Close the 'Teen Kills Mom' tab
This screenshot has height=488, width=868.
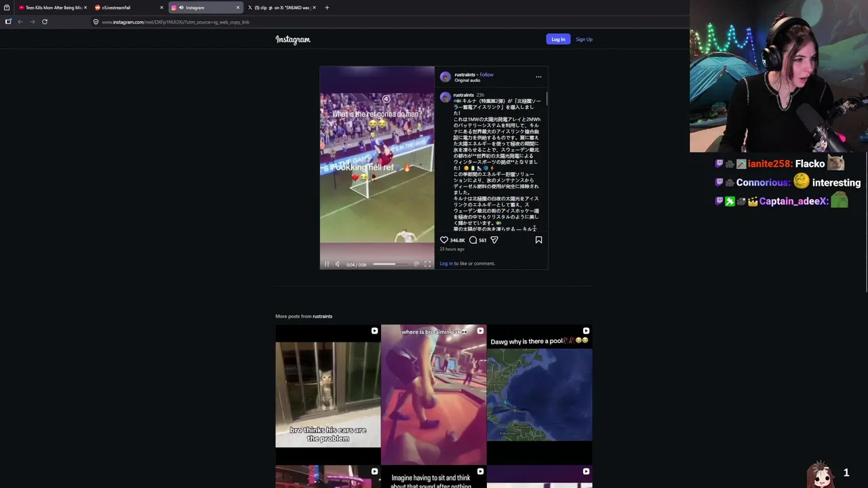(85, 7)
